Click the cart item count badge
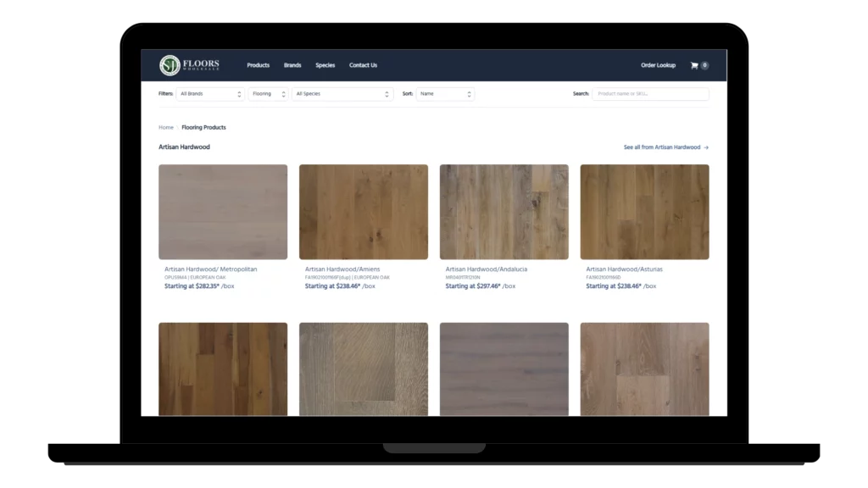This screenshot has height=488, width=868. coord(704,65)
